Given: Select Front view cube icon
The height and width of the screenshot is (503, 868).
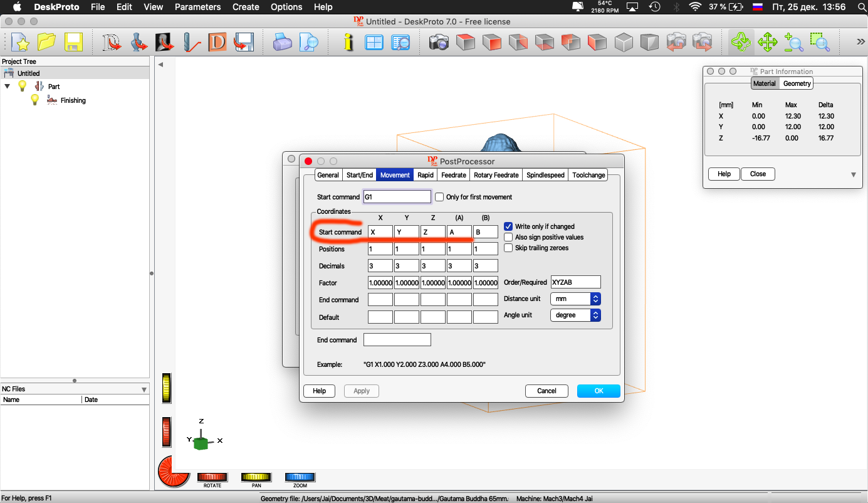Looking at the screenshot, I should (x=492, y=43).
